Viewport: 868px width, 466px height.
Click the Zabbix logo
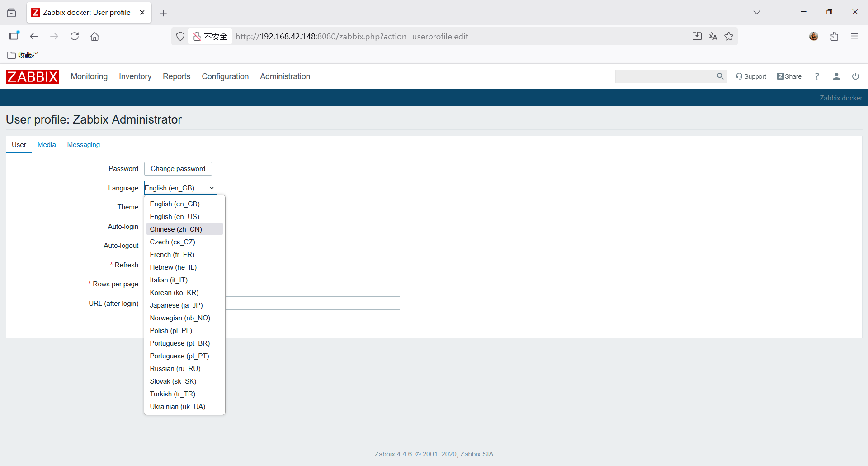tap(33, 76)
